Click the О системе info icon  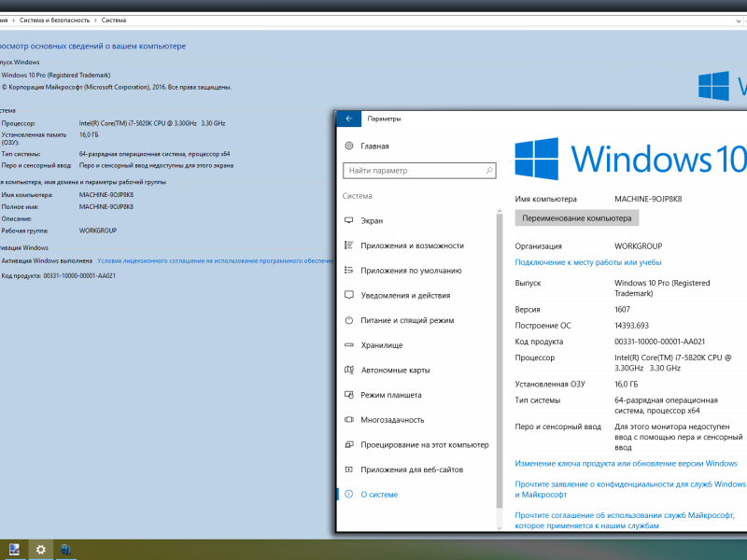pyautogui.click(x=348, y=495)
